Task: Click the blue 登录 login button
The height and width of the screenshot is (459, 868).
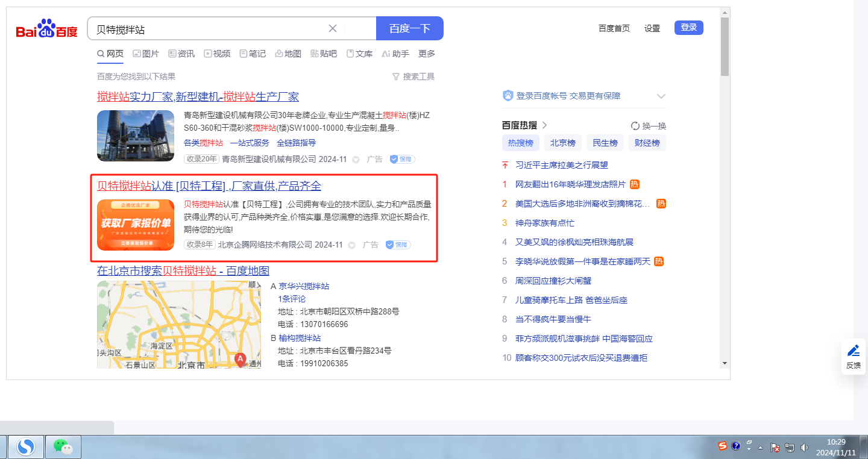Action: click(688, 27)
